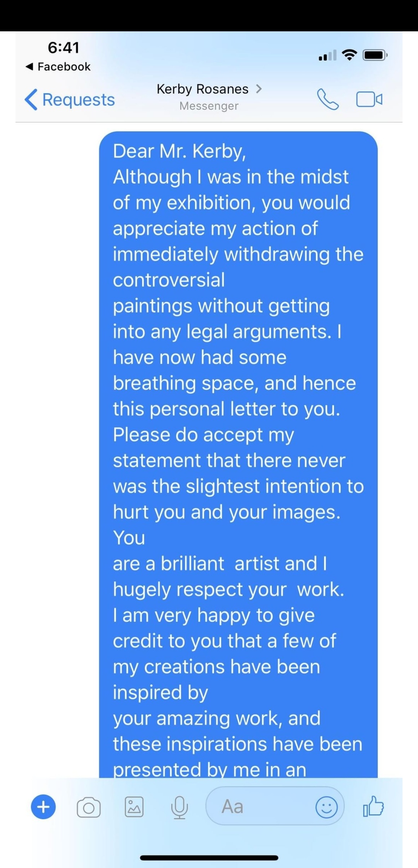Tap the 6:41 clock in status bar
Viewport: 418px width, 868px height.
tap(63, 48)
